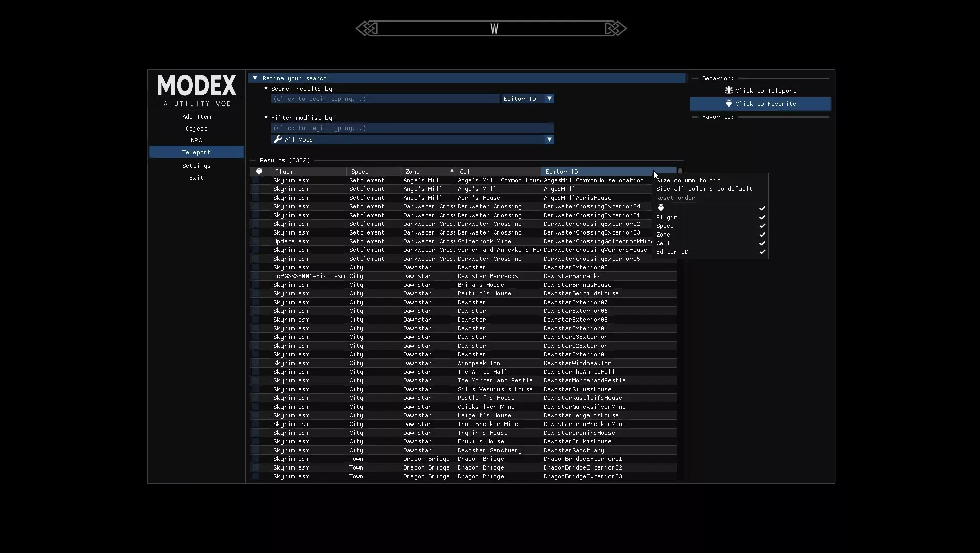This screenshot has height=553, width=980.
Task: Click the Update.esm plugin cell
Action: click(291, 241)
